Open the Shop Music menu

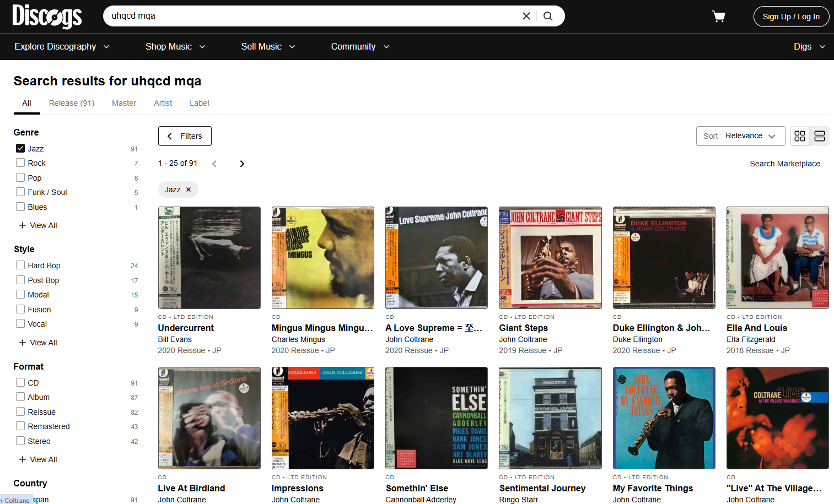(x=175, y=47)
